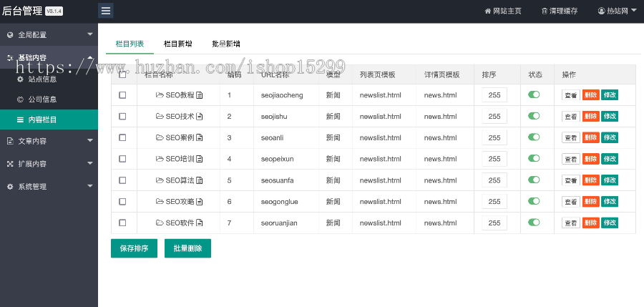This screenshot has height=307, width=644.
Task: Check the SEO攻略 row checkbox
Action: click(122, 201)
